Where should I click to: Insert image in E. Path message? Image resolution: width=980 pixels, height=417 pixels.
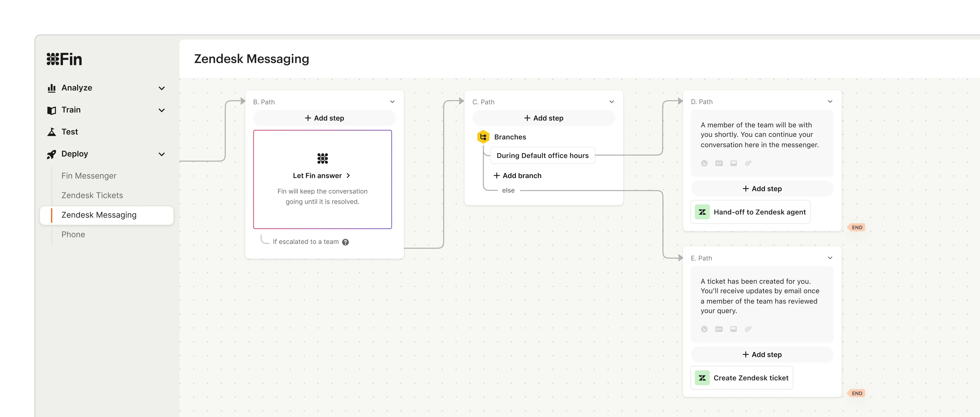click(733, 329)
